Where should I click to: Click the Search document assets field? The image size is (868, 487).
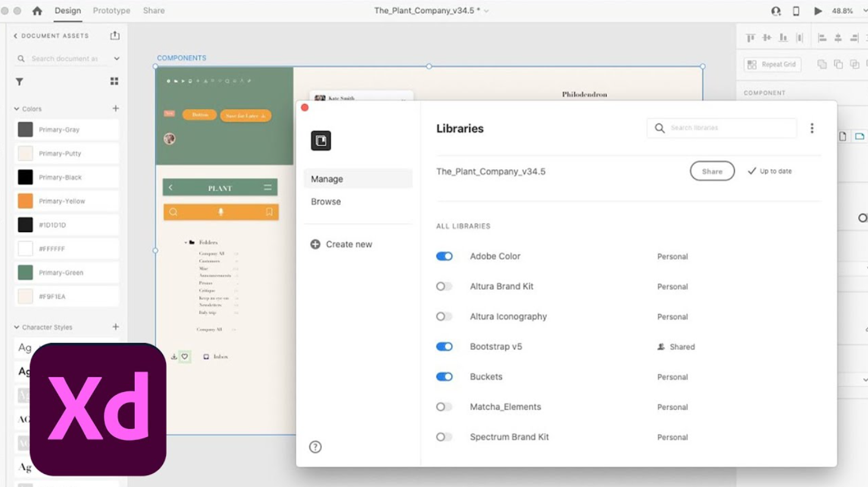[x=65, y=59]
